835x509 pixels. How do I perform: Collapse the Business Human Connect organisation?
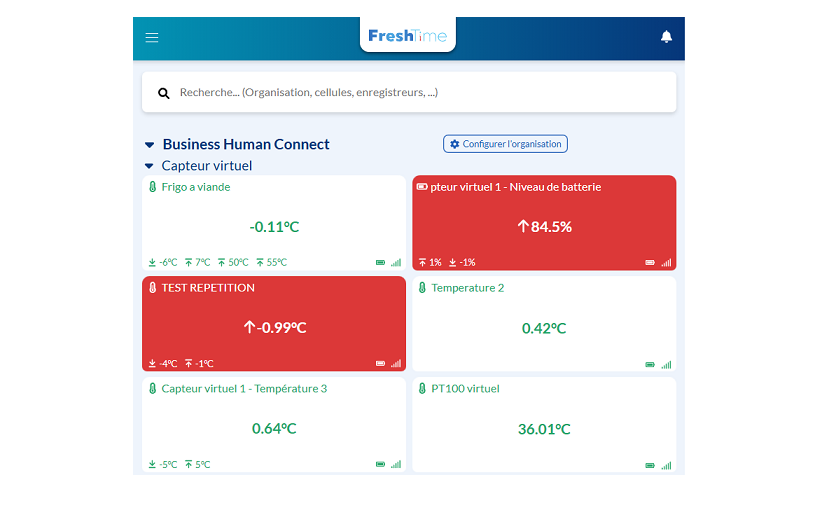[150, 145]
